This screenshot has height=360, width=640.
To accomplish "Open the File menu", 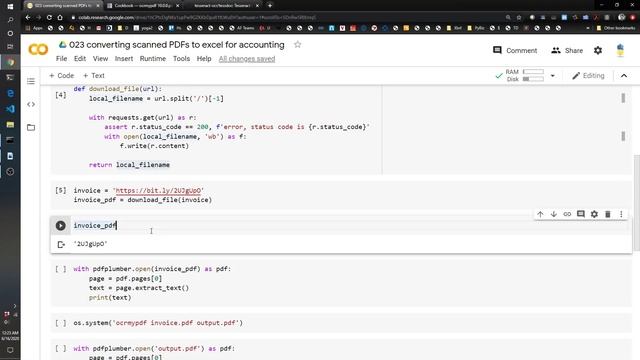I will pos(62,59).
